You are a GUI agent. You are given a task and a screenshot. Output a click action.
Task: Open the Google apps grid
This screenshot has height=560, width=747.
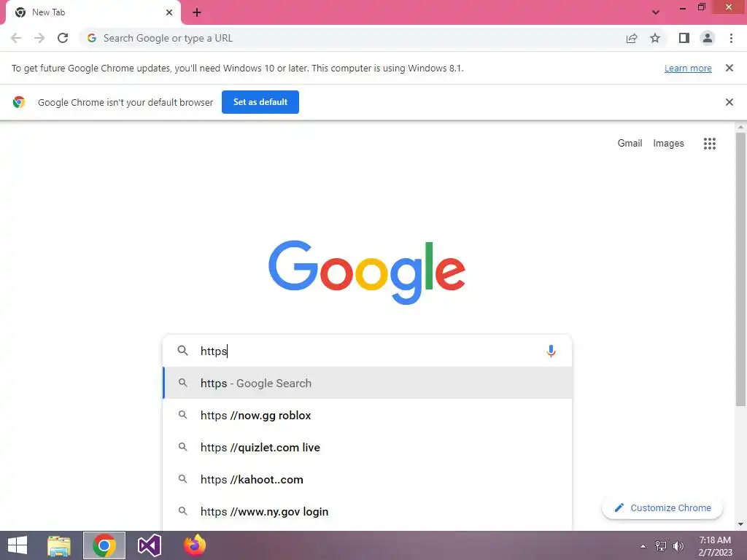pos(709,144)
